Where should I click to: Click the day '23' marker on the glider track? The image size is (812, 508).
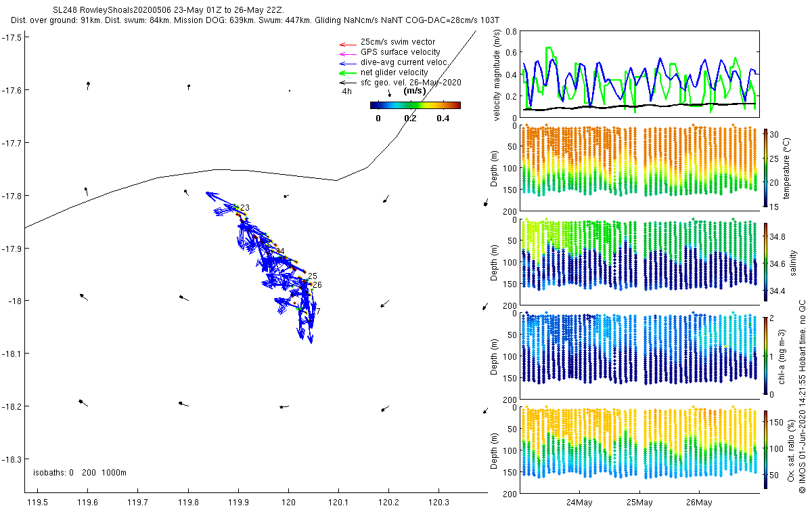click(x=245, y=208)
